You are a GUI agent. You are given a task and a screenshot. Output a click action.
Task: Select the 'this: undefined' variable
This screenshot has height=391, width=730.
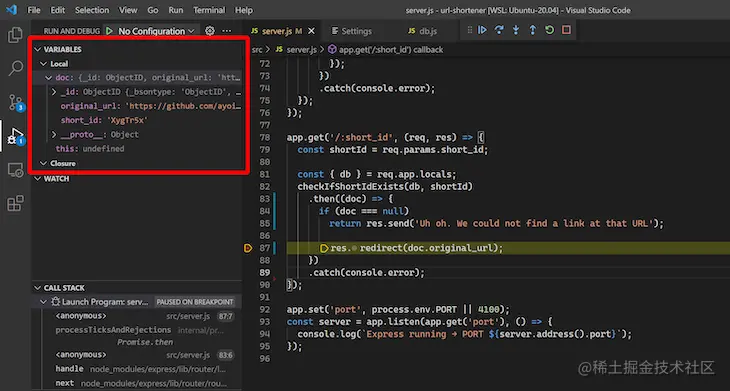[x=90, y=149]
